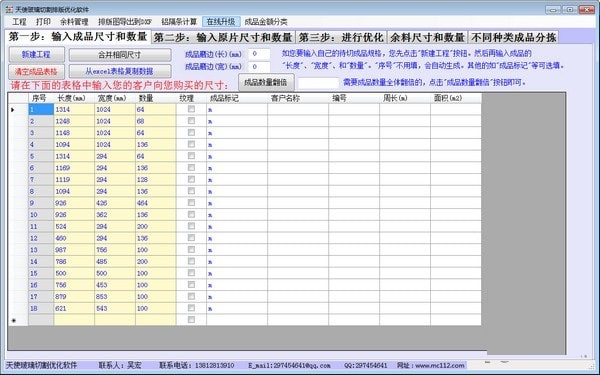The height and width of the screenshot is (375, 600).
Task: Check 纹理 checkbox in row 2
Action: point(191,121)
